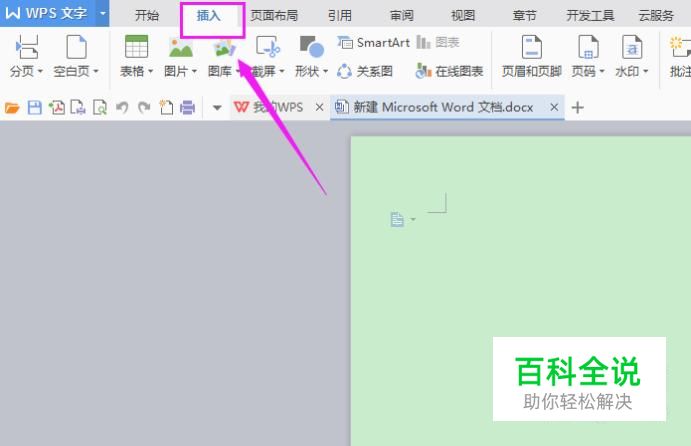Insert SmartArt graphic

(x=374, y=42)
